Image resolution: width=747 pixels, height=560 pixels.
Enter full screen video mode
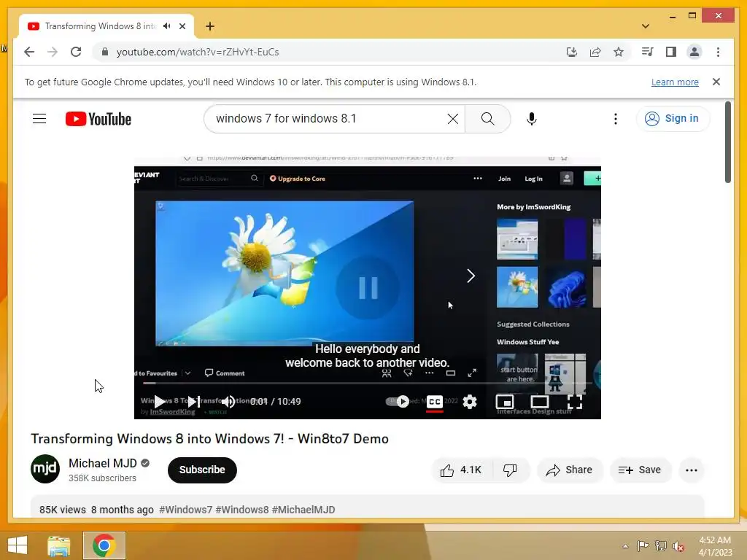(575, 402)
